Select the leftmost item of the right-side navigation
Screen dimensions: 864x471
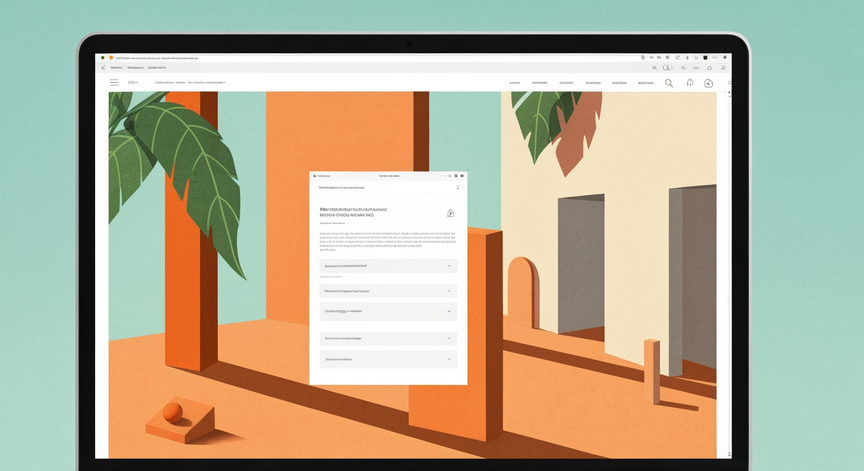(514, 83)
